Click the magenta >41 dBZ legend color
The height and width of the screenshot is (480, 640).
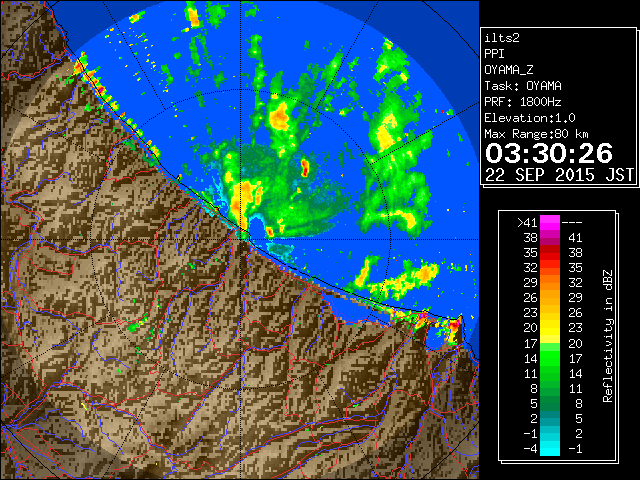(x=550, y=223)
